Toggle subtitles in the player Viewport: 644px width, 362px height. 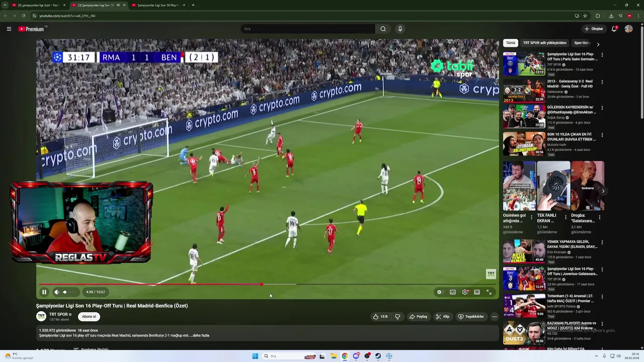pos(453,292)
